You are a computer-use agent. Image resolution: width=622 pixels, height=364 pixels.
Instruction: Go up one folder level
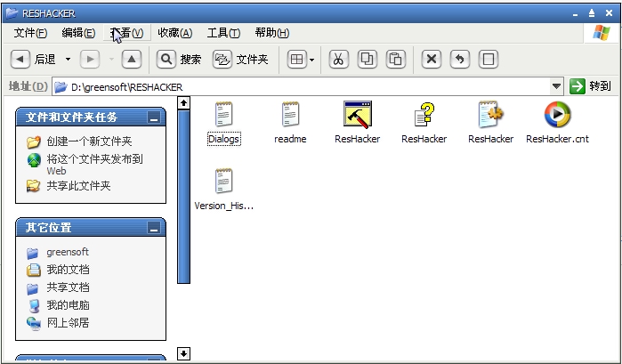click(x=132, y=60)
